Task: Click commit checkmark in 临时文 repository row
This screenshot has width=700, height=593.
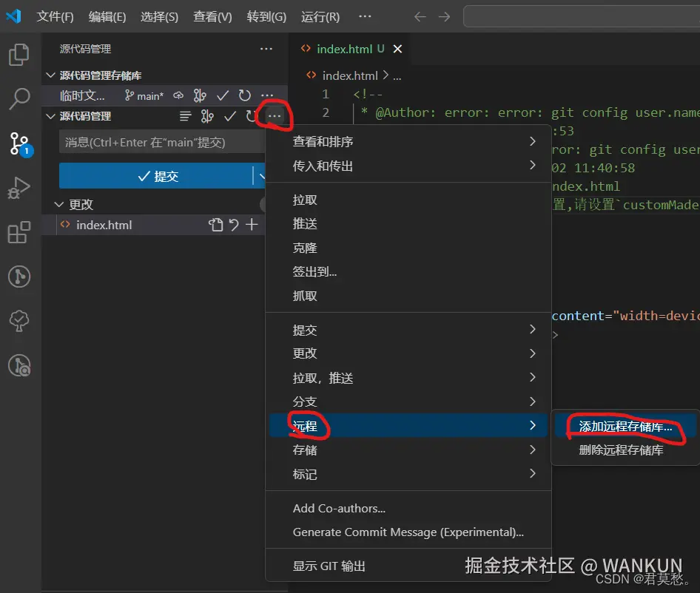Action: click(222, 95)
